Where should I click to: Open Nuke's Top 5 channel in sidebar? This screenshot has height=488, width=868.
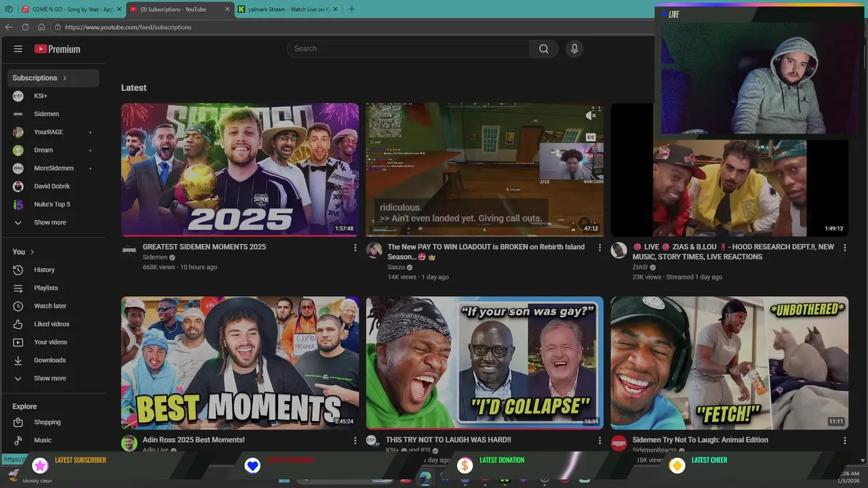pyautogui.click(x=54, y=204)
